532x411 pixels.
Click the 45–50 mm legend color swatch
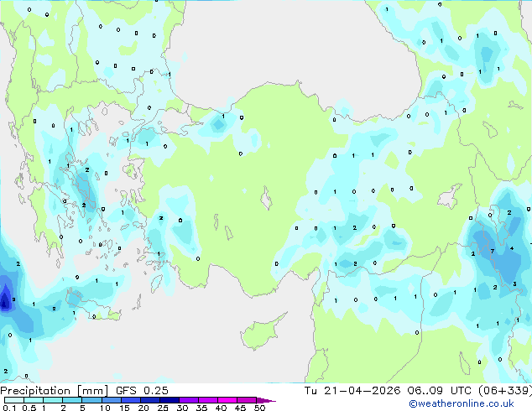point(247,400)
